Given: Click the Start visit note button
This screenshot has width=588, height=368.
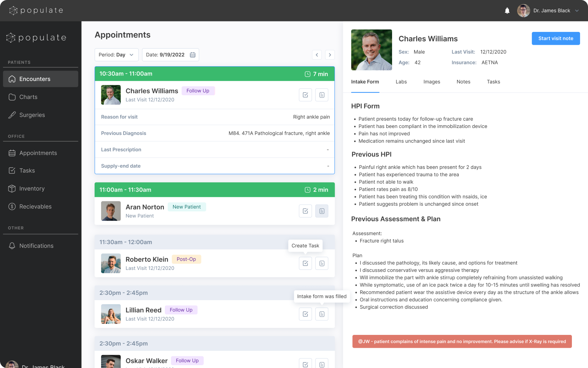Looking at the screenshot, I should pos(555,38).
